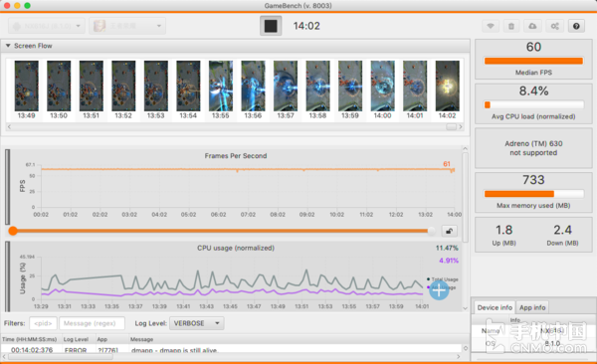Stop the recording session with square button
The image size is (597, 364).
coord(271,26)
